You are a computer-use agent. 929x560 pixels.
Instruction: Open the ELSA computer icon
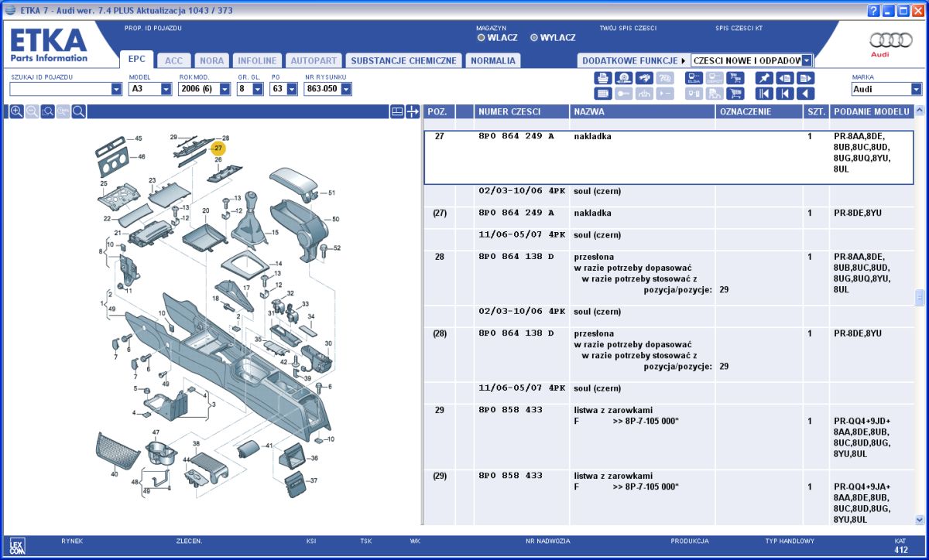694,78
